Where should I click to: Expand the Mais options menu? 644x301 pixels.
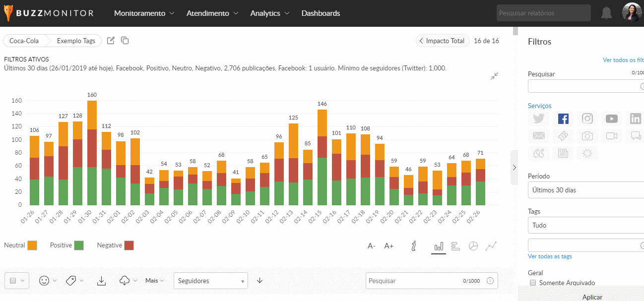(154, 281)
